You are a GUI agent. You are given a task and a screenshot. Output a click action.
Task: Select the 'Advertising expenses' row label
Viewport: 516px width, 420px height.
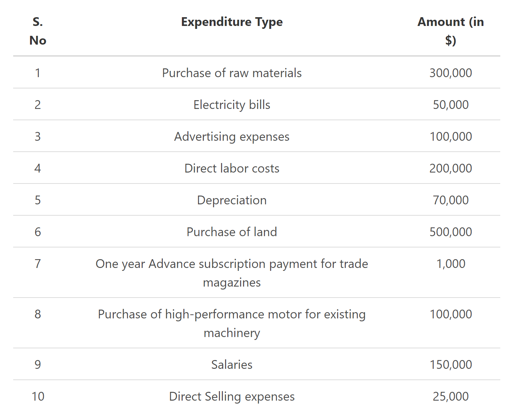click(232, 136)
